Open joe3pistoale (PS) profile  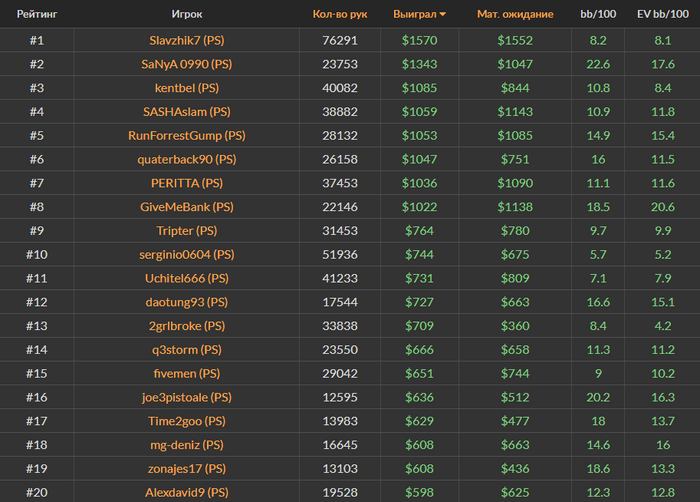point(187,398)
